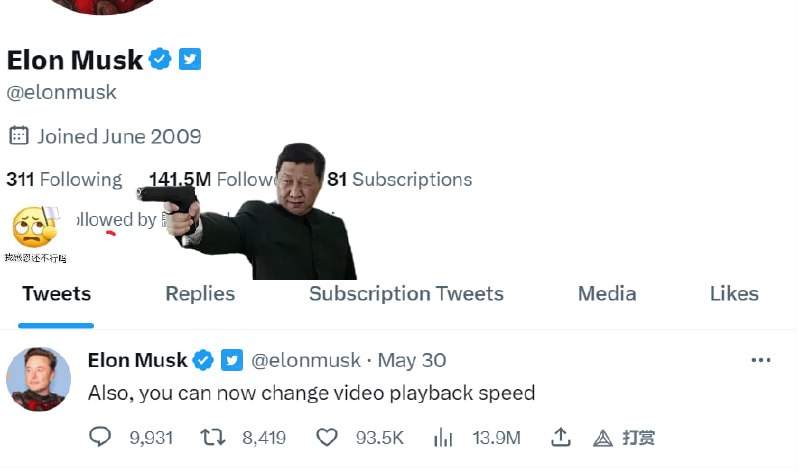Switch to the Replies tab
The height and width of the screenshot is (472, 800).
tap(200, 293)
